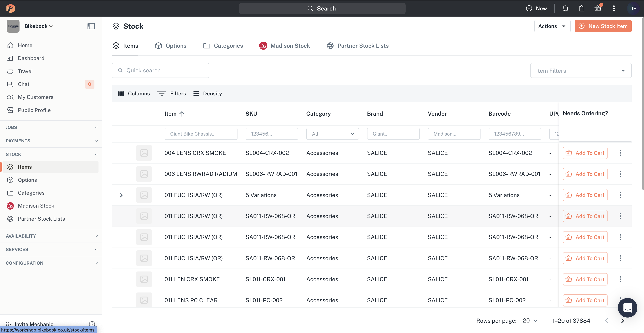Open the Category filter All dropdown

(x=332, y=134)
